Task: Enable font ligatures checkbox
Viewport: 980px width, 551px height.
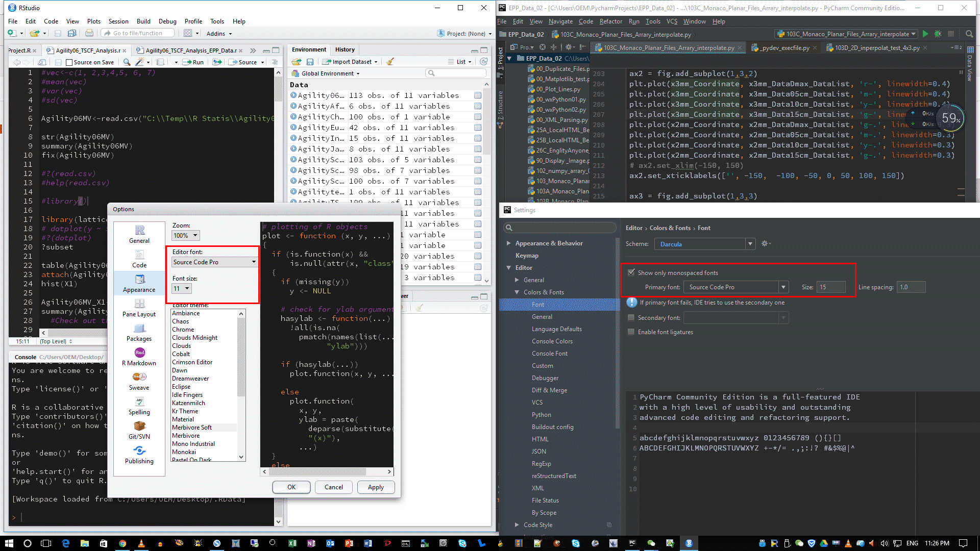Action: (631, 332)
